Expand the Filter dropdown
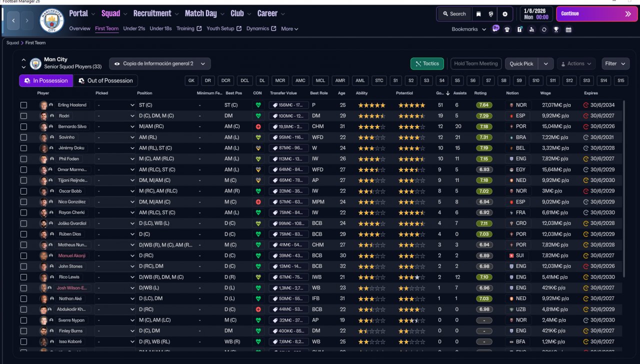Image resolution: width=640 pixels, height=364 pixels. click(615, 63)
